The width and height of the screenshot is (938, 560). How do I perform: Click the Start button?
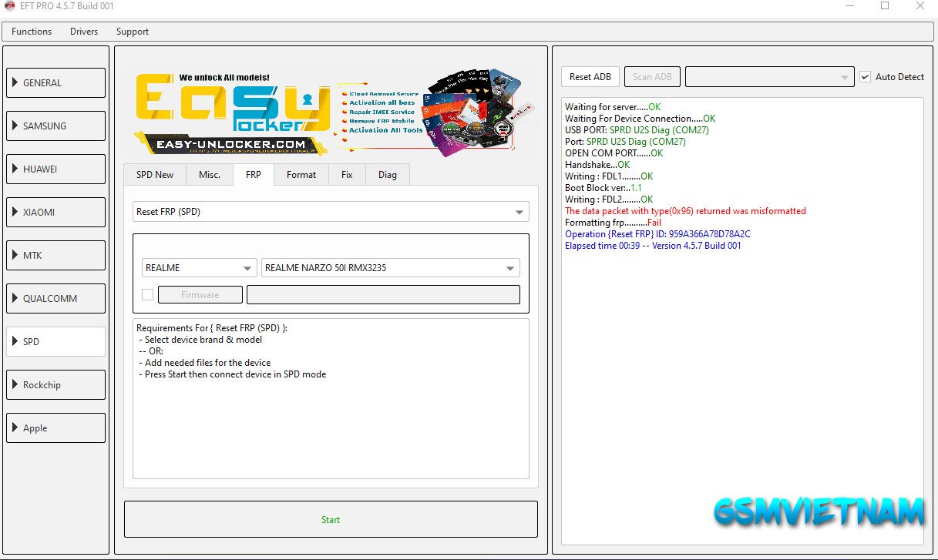click(x=331, y=519)
